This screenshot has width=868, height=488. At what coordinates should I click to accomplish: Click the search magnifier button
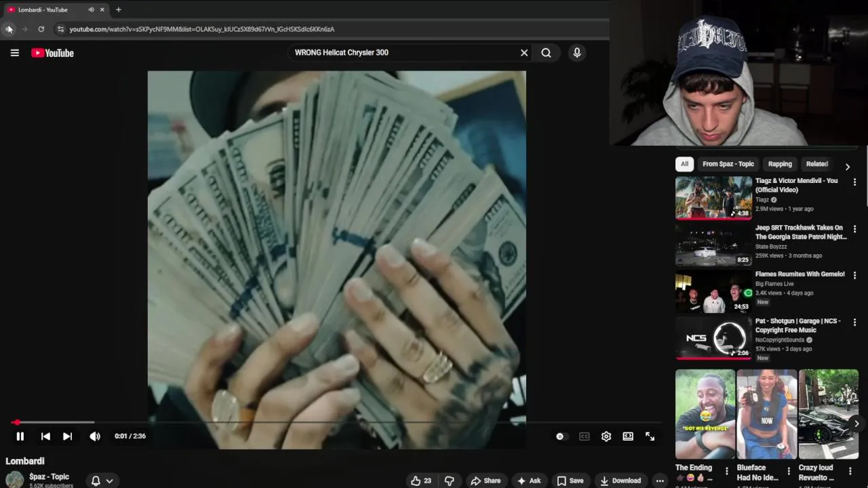click(546, 53)
